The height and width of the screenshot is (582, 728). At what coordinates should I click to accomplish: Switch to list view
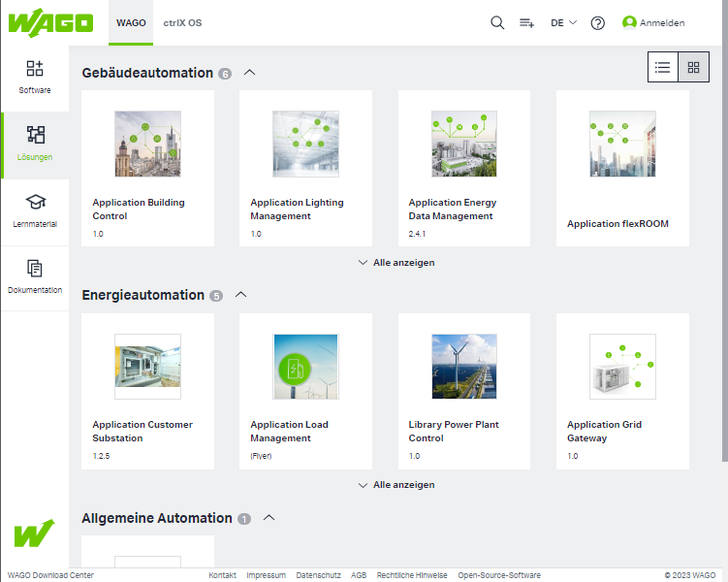pos(662,67)
